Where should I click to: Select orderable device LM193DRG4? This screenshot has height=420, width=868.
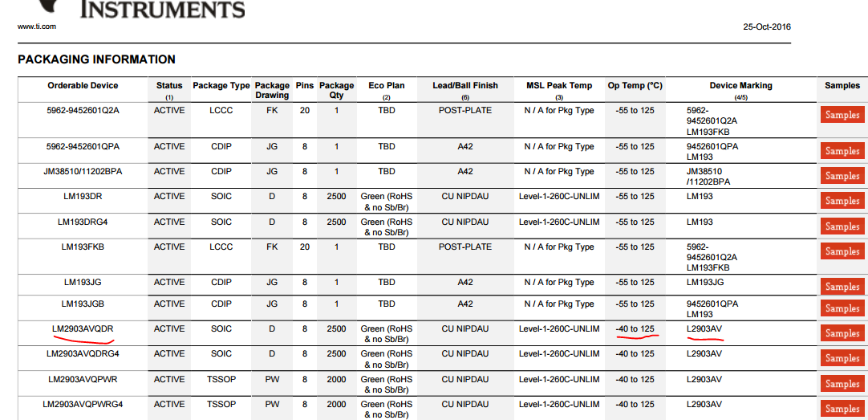click(x=83, y=222)
